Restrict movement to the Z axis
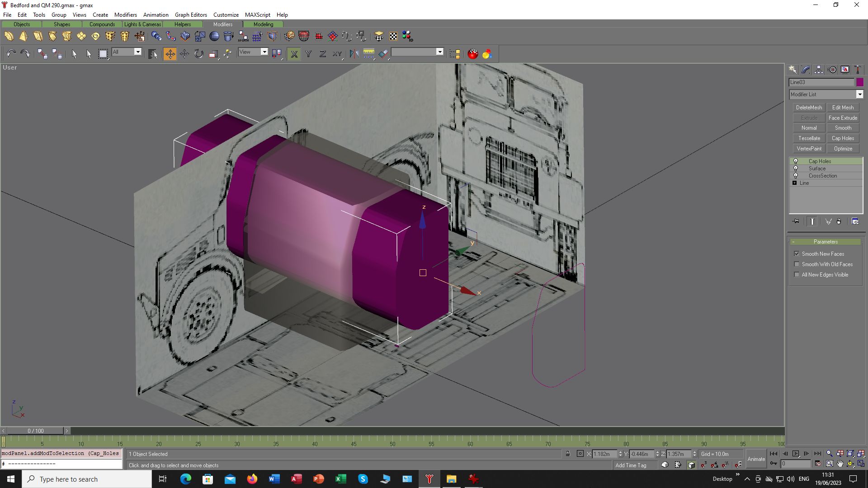This screenshot has width=868, height=488. [323, 54]
